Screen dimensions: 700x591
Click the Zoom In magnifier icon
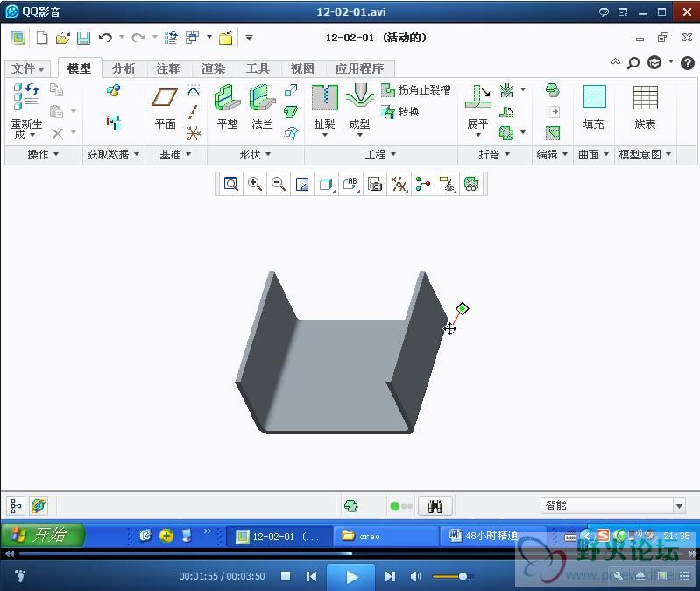(255, 184)
